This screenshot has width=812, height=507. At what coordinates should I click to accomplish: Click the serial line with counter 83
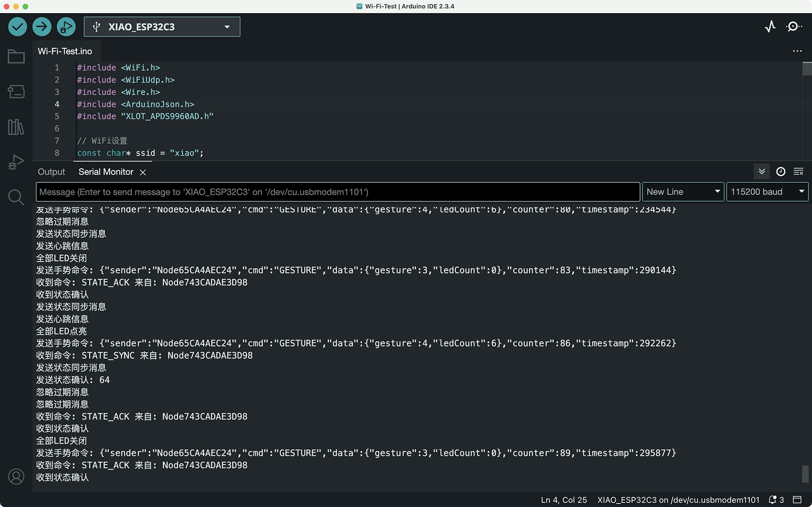(x=356, y=270)
